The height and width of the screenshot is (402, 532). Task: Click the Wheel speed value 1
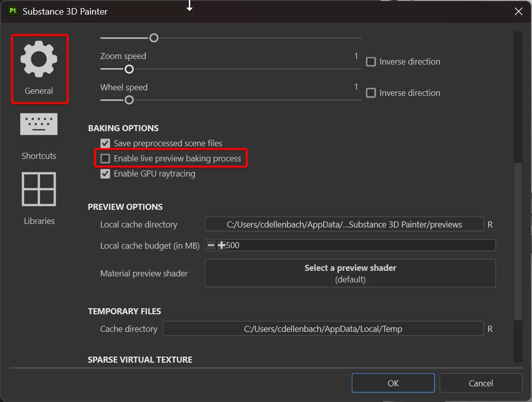coord(356,87)
